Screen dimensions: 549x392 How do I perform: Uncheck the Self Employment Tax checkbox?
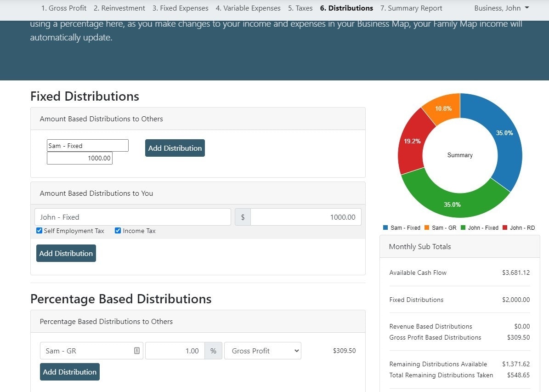[40, 231]
